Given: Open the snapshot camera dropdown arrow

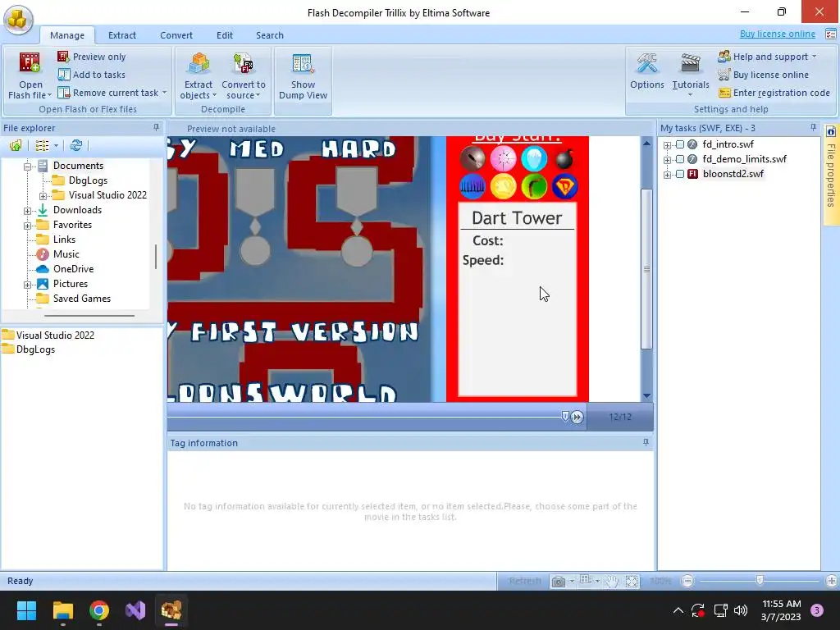Looking at the screenshot, I should pos(572,582).
